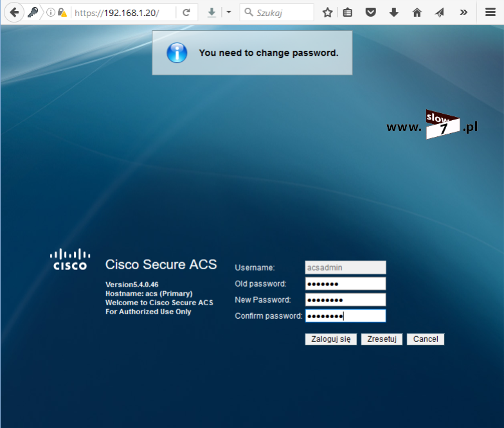The height and width of the screenshot is (428, 504).
Task: Click the padlock with warning icon
Action: click(62, 13)
